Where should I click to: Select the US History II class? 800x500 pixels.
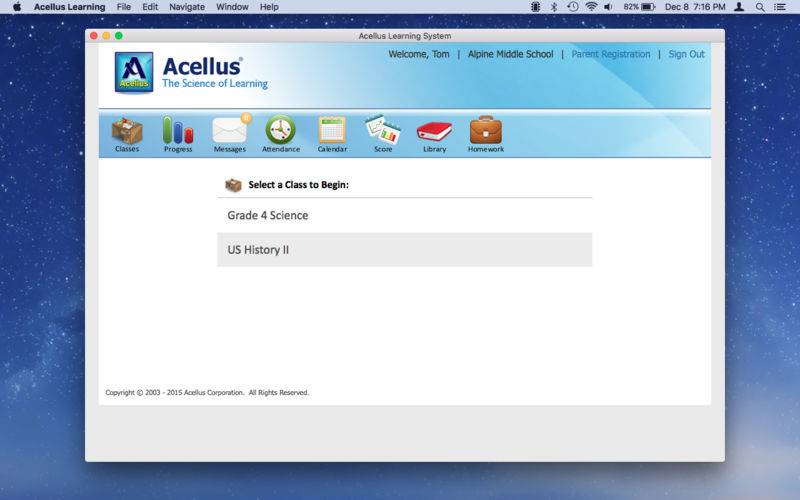click(x=405, y=249)
